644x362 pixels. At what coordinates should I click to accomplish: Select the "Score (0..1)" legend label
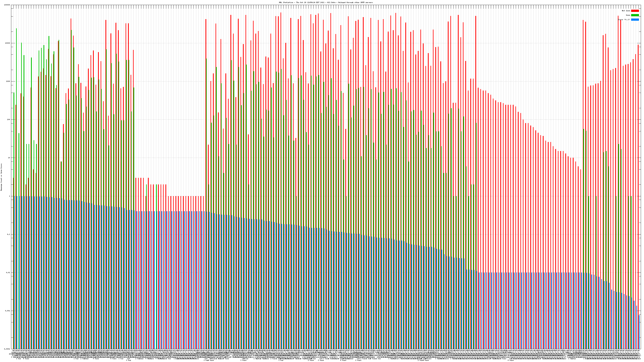(x=624, y=20)
